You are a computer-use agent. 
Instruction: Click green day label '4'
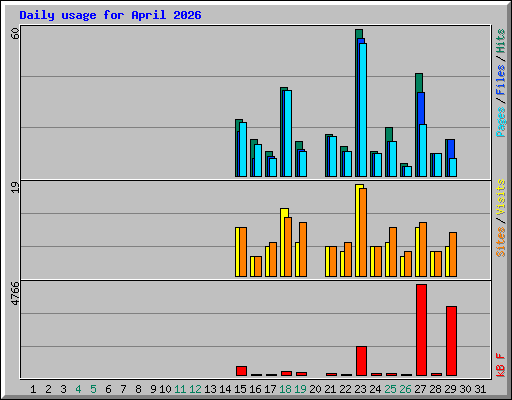tap(78, 389)
